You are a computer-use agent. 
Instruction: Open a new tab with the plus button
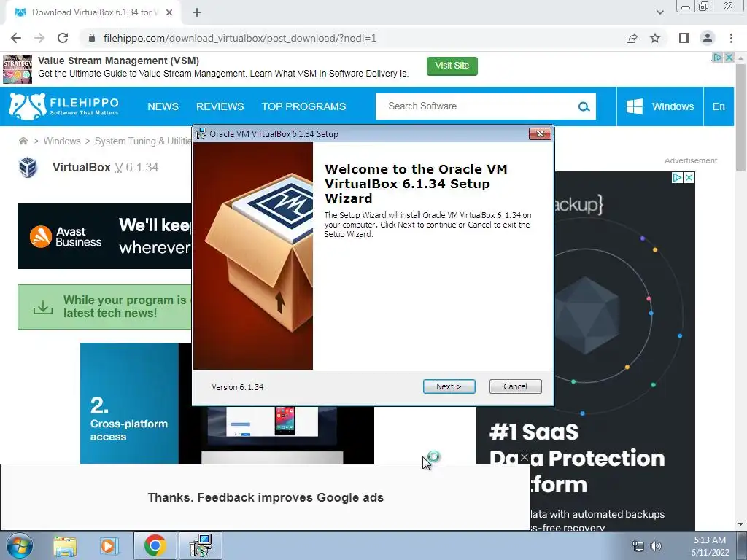197,12
